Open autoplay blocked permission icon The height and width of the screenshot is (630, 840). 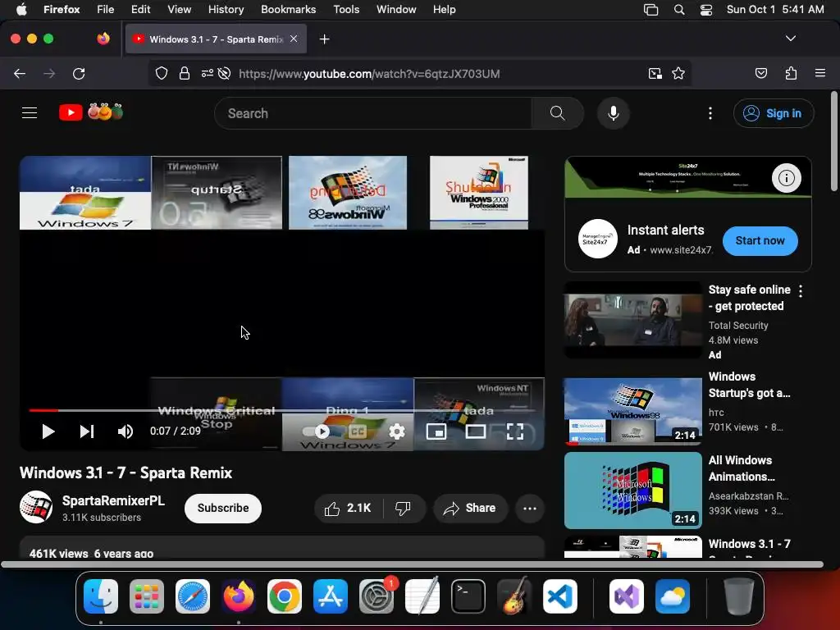pyautogui.click(x=225, y=73)
